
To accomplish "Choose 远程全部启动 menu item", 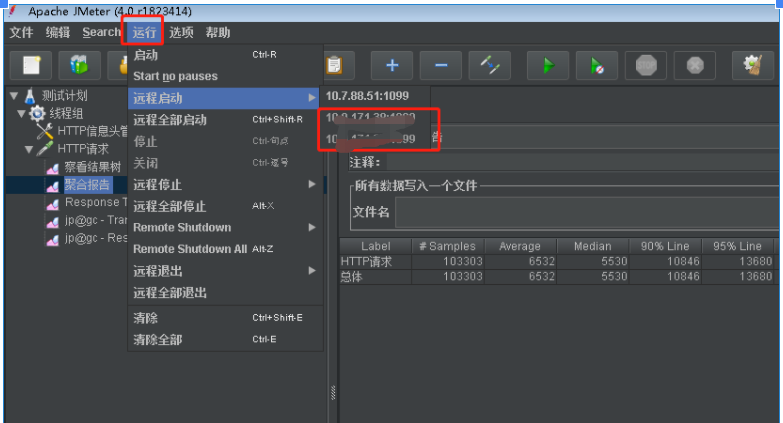I will [226, 120].
